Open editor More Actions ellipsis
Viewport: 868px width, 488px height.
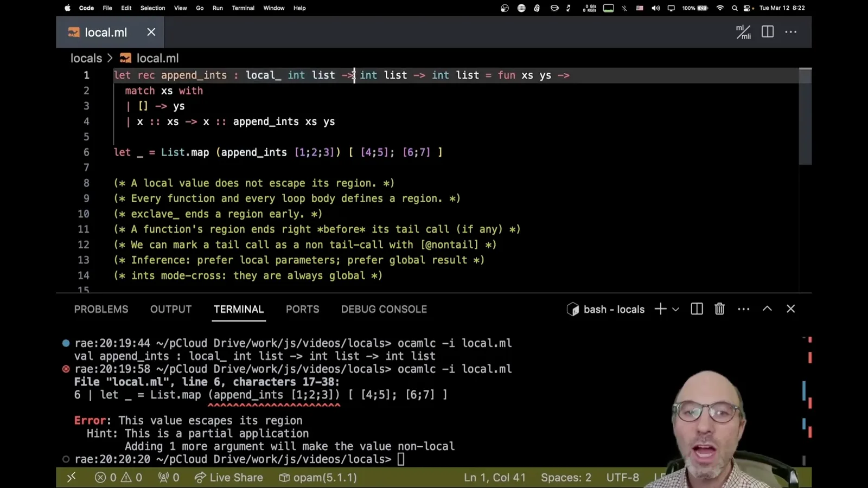(791, 32)
